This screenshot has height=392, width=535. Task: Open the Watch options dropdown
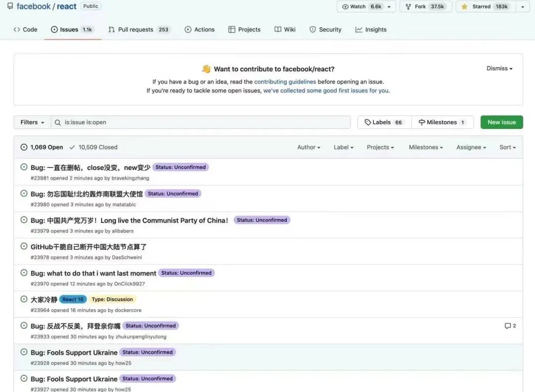[x=389, y=6]
